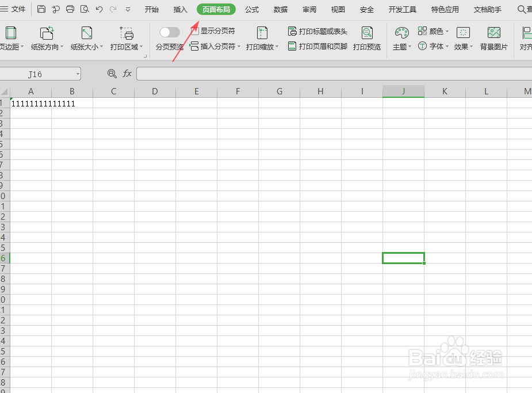Switch to the 插入 tab
Screen dimensions: 532x393
[180, 10]
